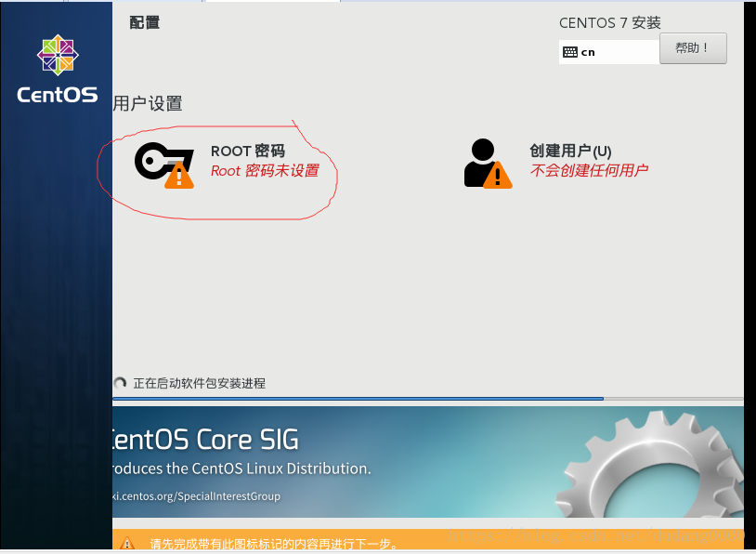Click the 配置 page title
756x554 pixels.
point(145,22)
